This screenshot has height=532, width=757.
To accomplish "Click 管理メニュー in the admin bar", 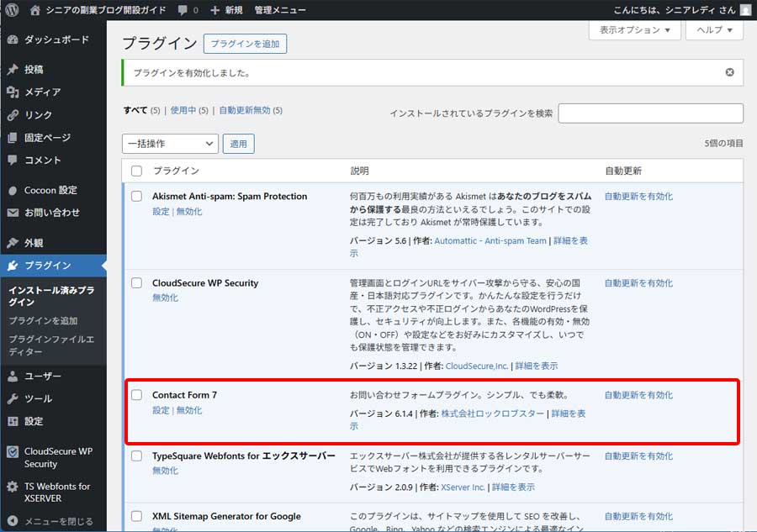I will click(x=280, y=9).
